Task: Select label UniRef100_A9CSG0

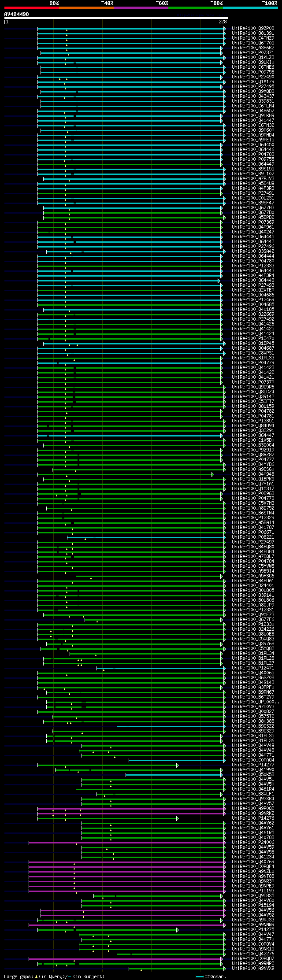Action: coord(253,469)
